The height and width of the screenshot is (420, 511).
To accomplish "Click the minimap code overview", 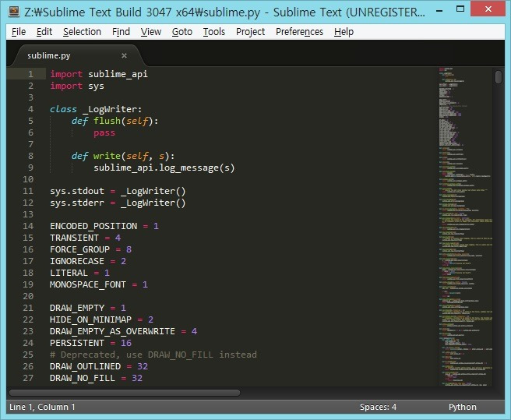I will 465,227.
